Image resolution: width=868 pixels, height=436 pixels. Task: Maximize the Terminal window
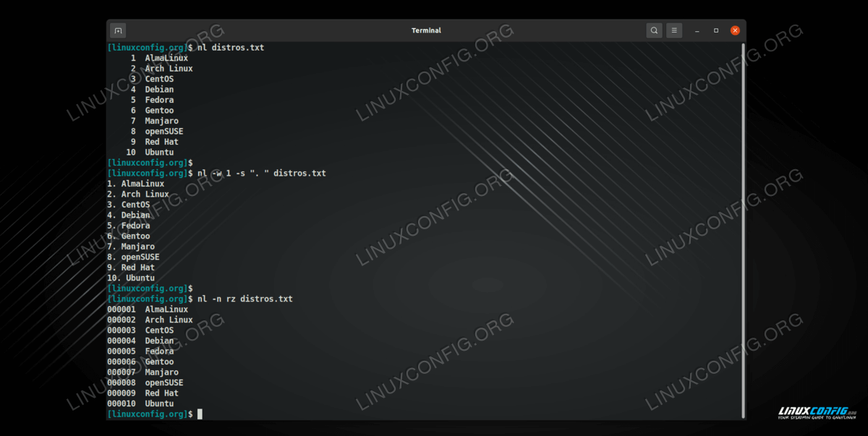[716, 30]
